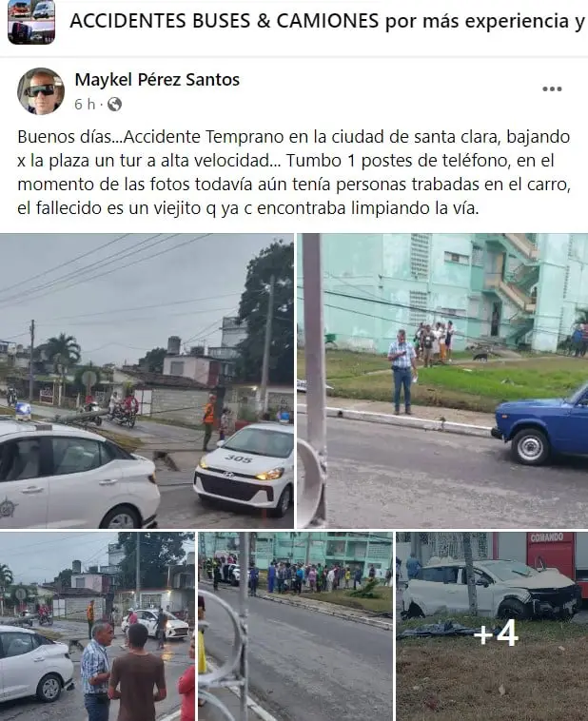
Task: Open the 6 h post timestamp
Action: tap(85, 105)
